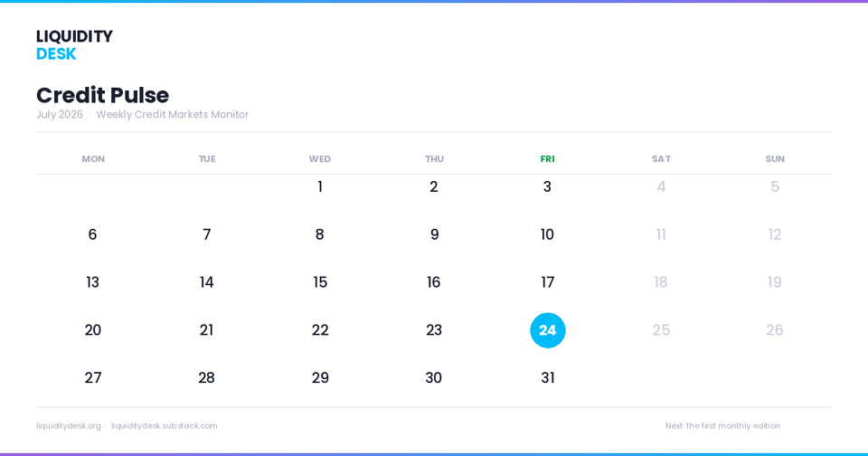Screen dimensions: 868x456
Task: Select Wednesday July 22
Action: [320, 330]
